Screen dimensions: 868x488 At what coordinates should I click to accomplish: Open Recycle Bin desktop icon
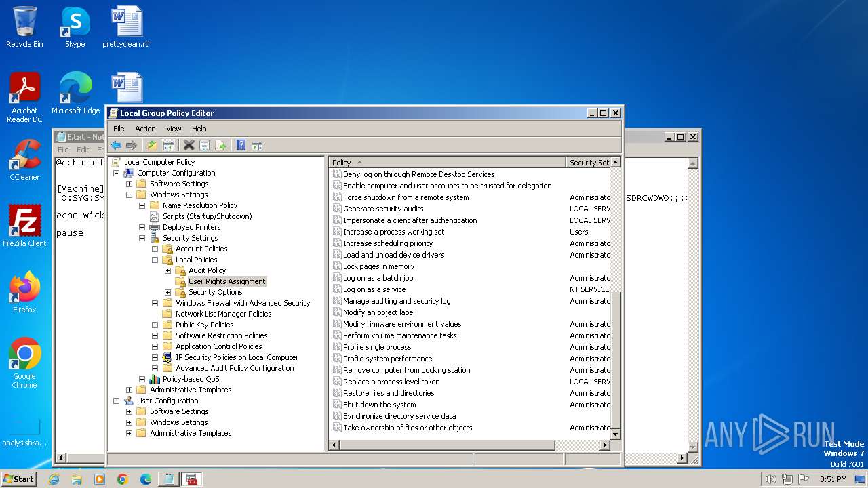(24, 27)
